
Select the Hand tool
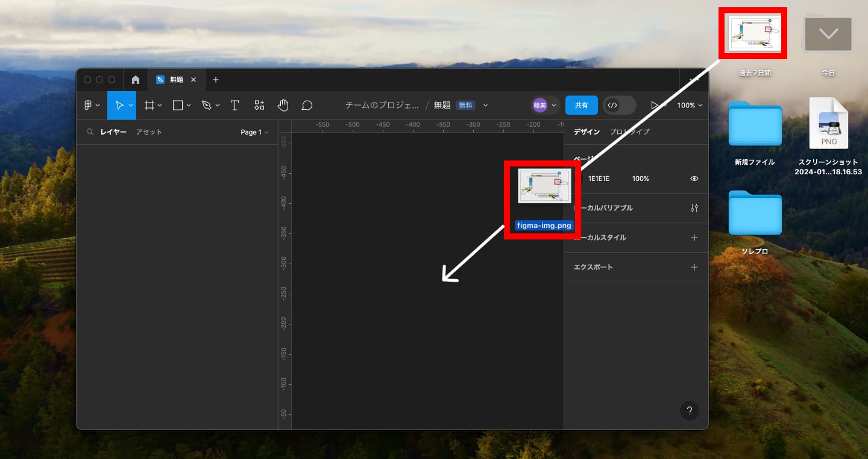[x=283, y=106]
